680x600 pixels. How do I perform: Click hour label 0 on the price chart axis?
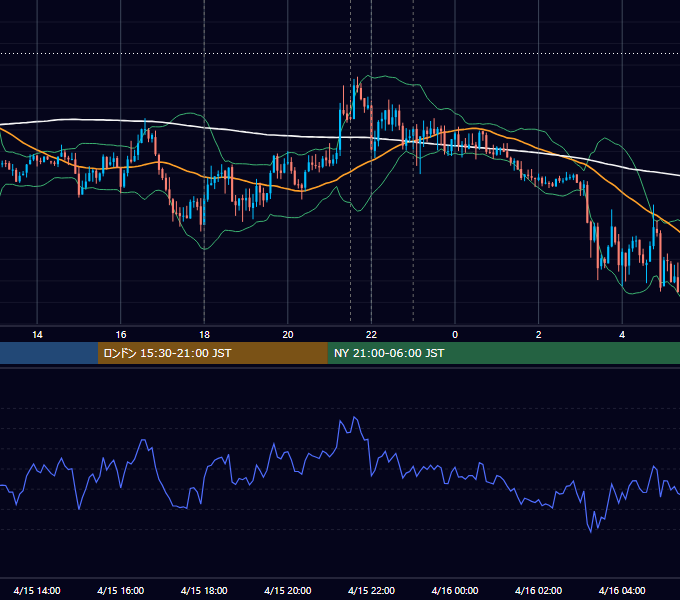coord(455,335)
